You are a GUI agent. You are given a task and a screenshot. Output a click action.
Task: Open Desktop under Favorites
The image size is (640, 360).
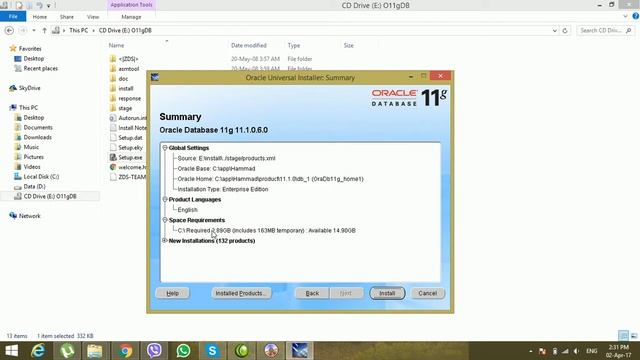tap(33, 59)
